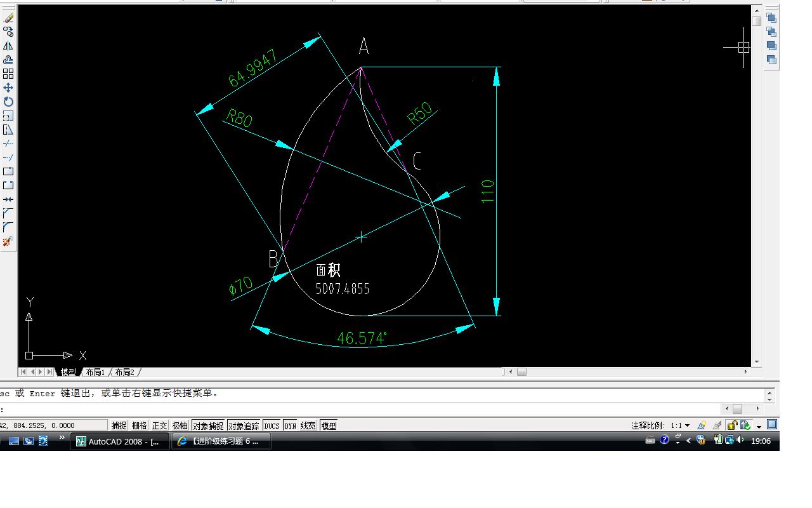The height and width of the screenshot is (508, 812).
Task: Click the fourth draw order icon
Action: [771, 60]
